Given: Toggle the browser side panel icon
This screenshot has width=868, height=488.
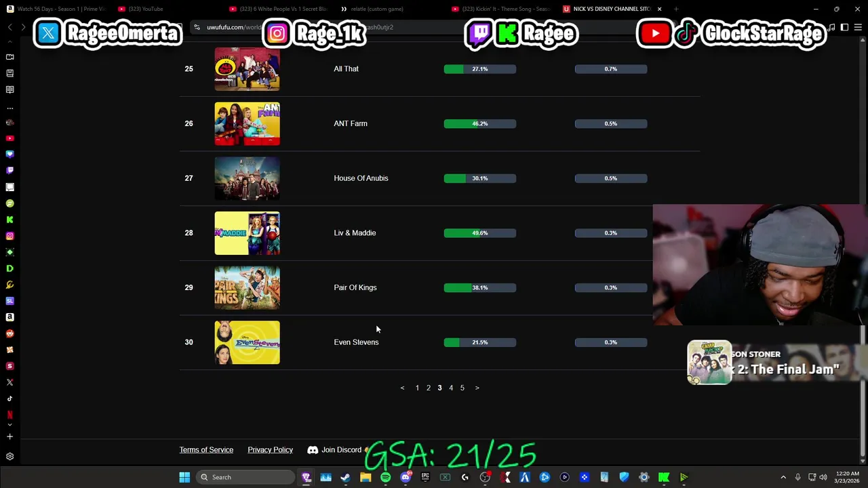Looking at the screenshot, I should [844, 27].
